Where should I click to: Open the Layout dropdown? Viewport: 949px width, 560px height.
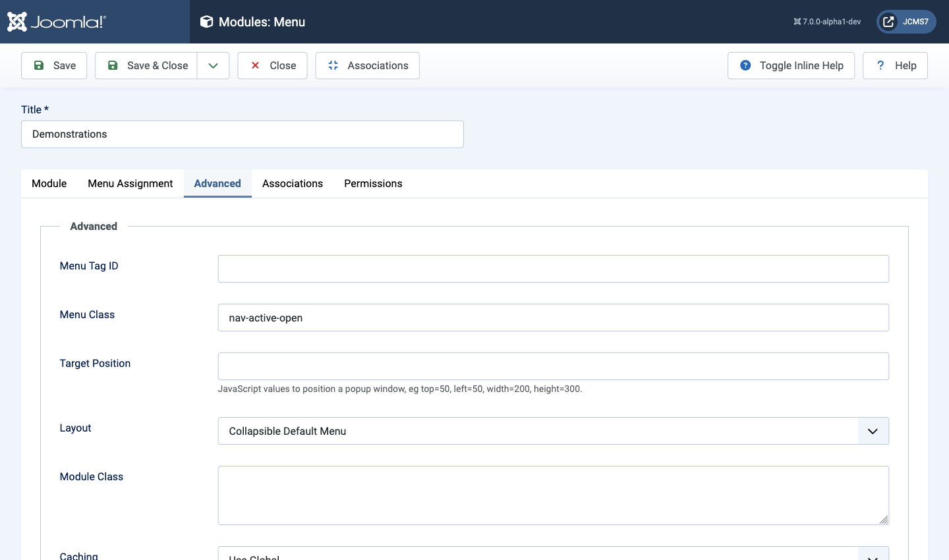(x=554, y=431)
